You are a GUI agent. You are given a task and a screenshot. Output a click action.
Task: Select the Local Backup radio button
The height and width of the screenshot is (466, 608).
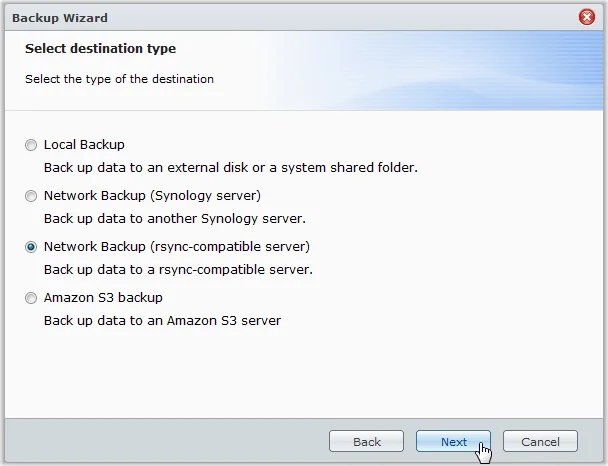31,145
